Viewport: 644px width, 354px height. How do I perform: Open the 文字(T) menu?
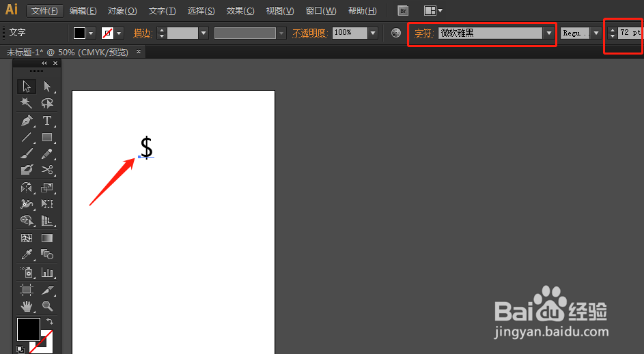click(163, 11)
